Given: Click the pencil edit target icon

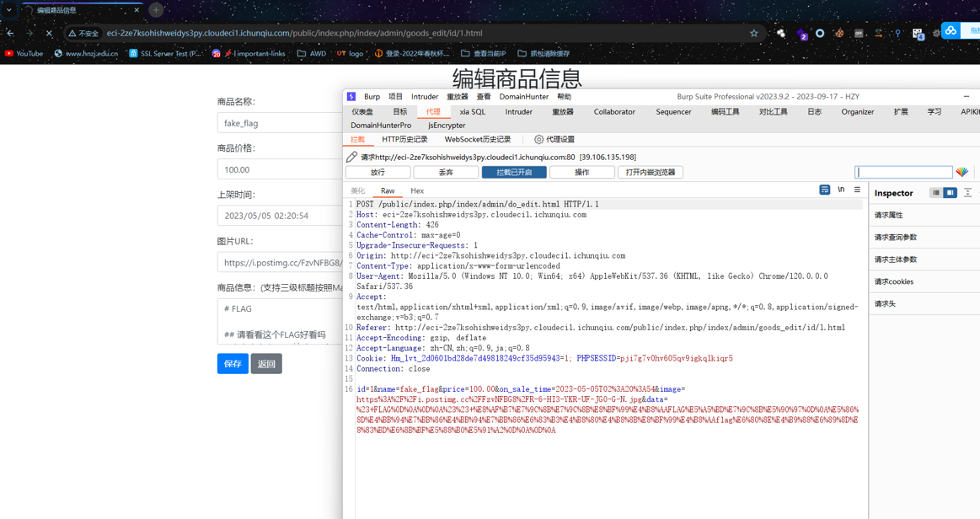Looking at the screenshot, I should 352,157.
